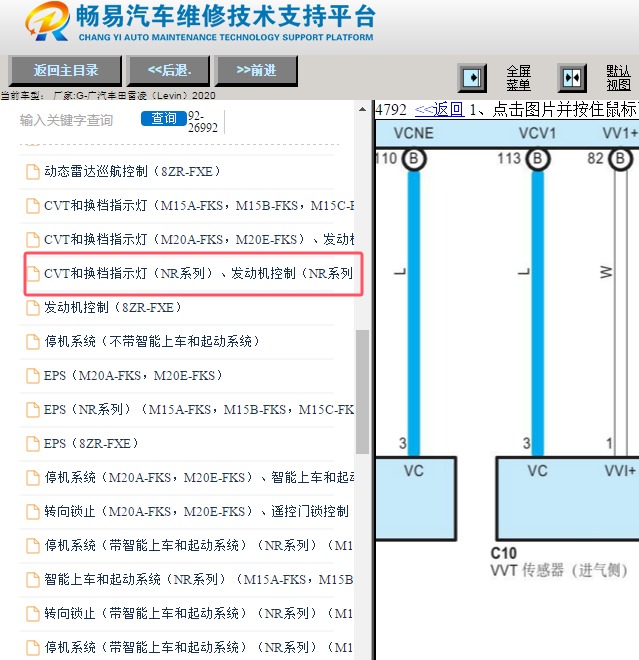Click connector B circle at pin 113

[538, 159]
